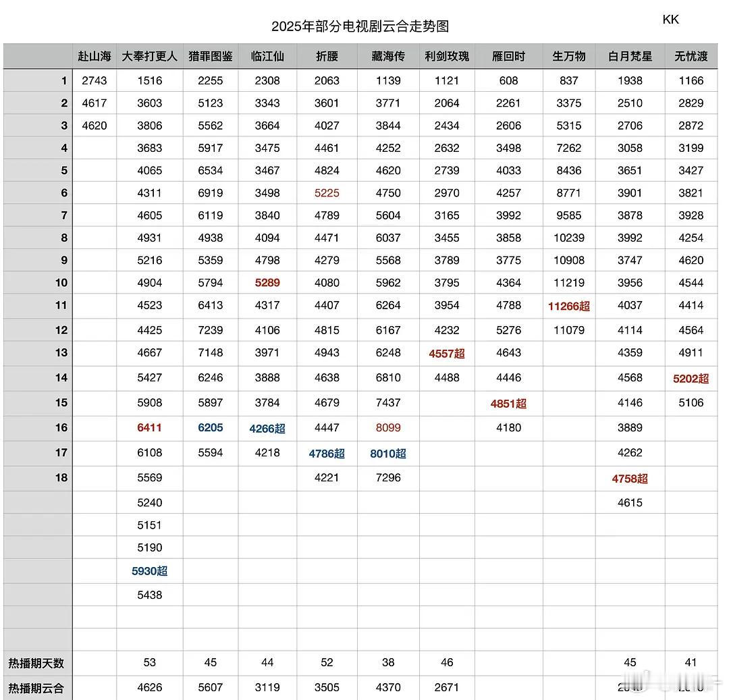The image size is (729, 700).
Task: Click value 4488 in 利剑玫瑰 column
Action: click(x=447, y=378)
